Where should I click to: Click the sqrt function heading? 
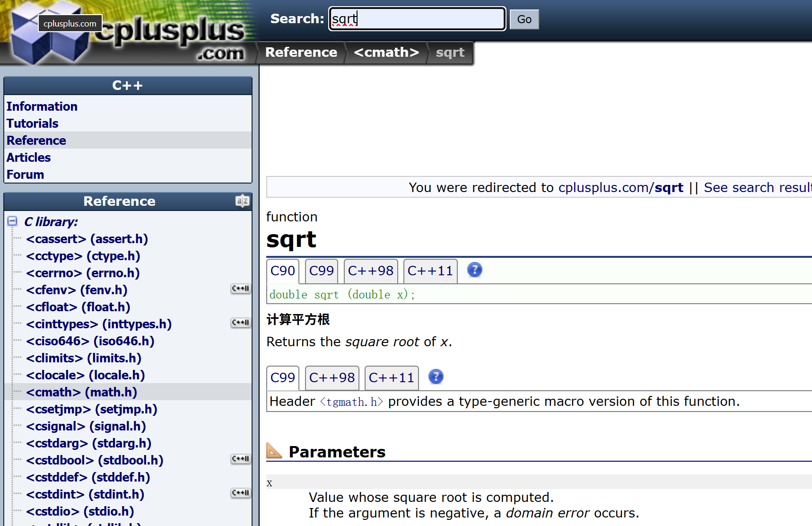pyautogui.click(x=291, y=240)
